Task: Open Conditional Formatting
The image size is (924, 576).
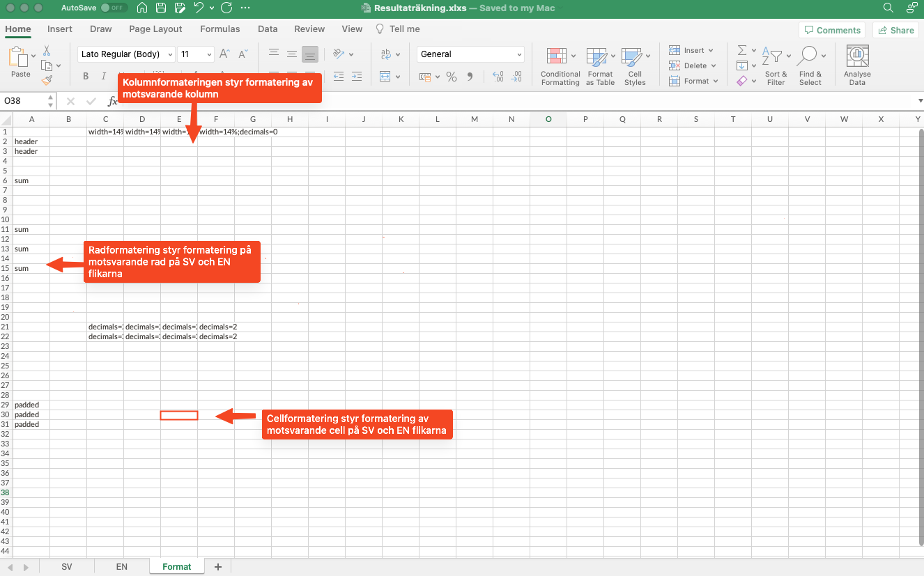Action: pos(560,66)
